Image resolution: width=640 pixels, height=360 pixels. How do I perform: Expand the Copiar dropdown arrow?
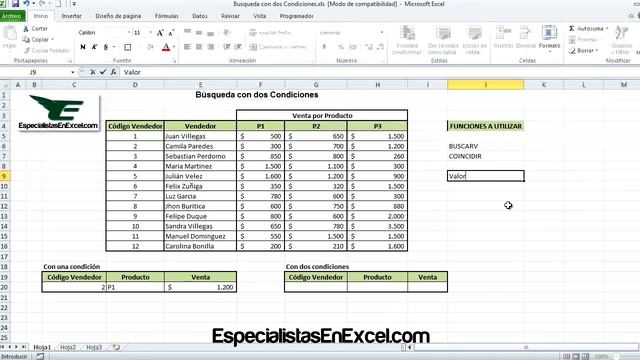[52, 40]
